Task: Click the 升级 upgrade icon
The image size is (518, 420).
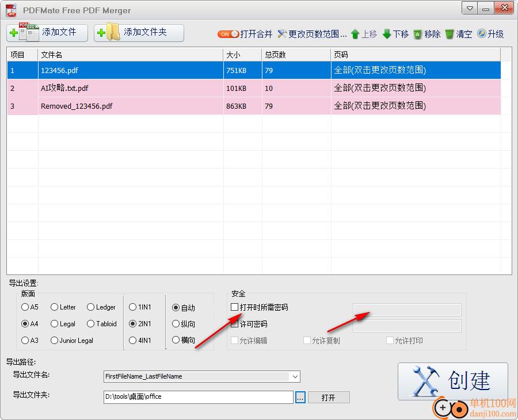Action: (x=482, y=34)
